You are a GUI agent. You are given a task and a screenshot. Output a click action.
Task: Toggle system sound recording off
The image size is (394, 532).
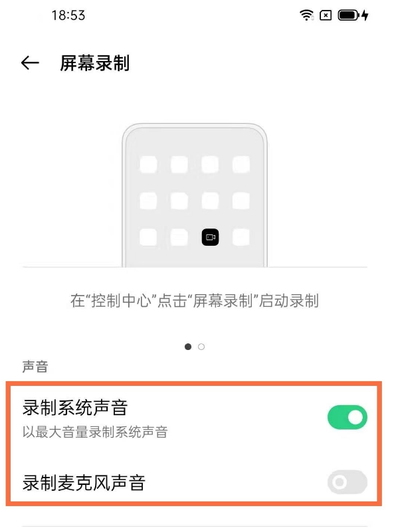pos(347,416)
